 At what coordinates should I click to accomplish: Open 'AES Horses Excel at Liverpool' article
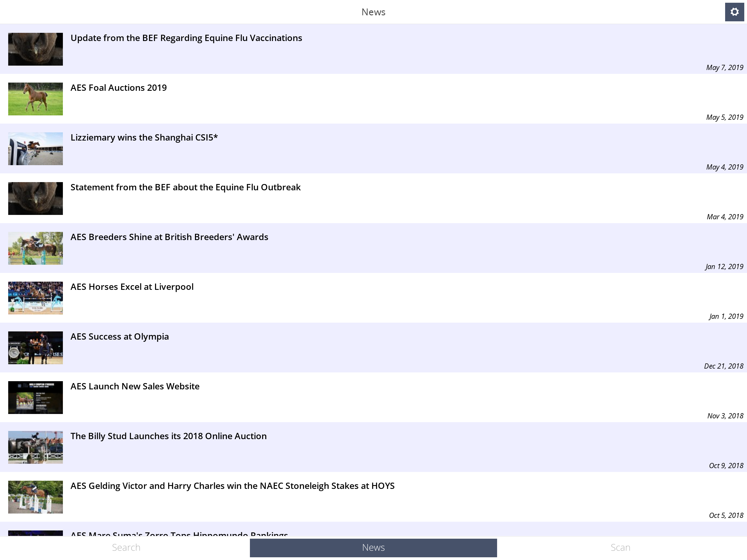(373, 298)
